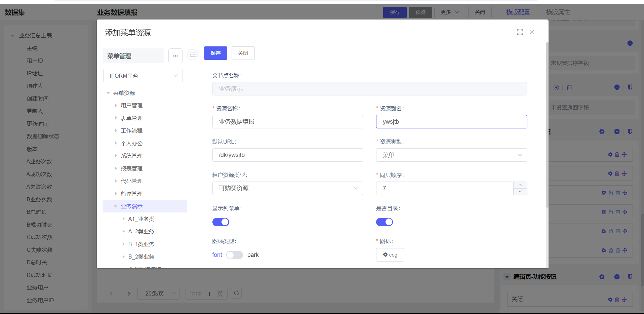Screen dimensions: 644x314
Task: Click the cog icon picker button
Action: pyautogui.click(x=390, y=255)
